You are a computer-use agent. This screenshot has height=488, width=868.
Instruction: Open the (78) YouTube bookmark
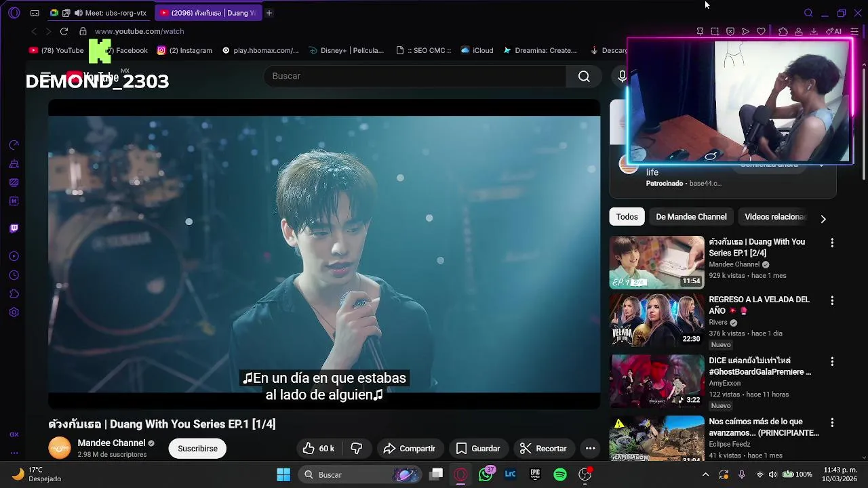[56, 50]
